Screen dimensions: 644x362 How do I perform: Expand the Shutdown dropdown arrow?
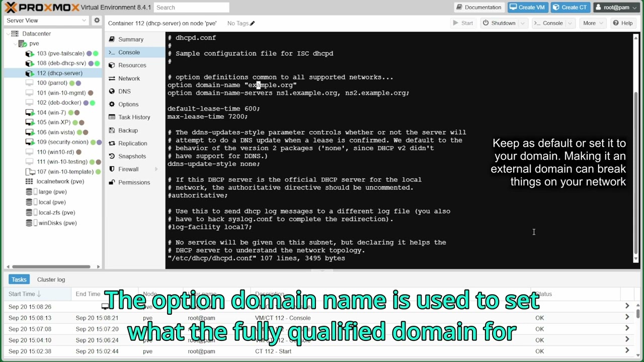point(523,23)
